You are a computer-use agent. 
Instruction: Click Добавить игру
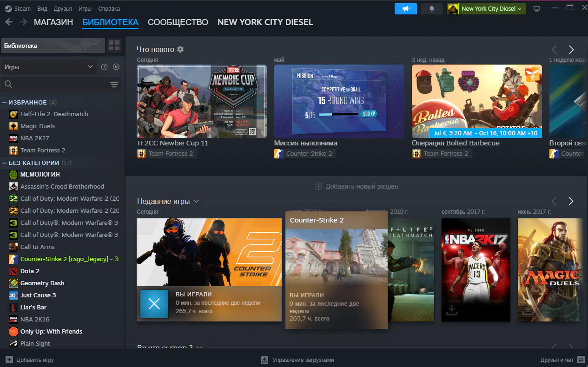pyautogui.click(x=30, y=360)
